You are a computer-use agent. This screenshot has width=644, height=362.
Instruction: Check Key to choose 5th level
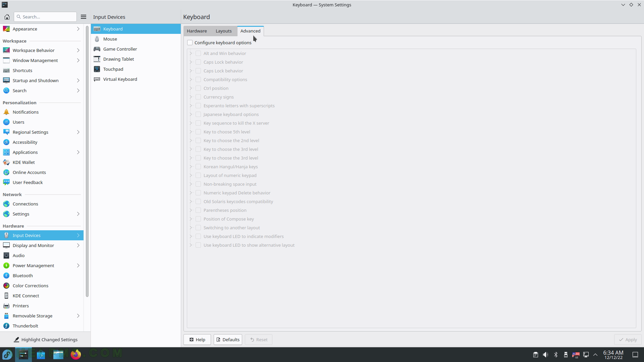coord(198,132)
